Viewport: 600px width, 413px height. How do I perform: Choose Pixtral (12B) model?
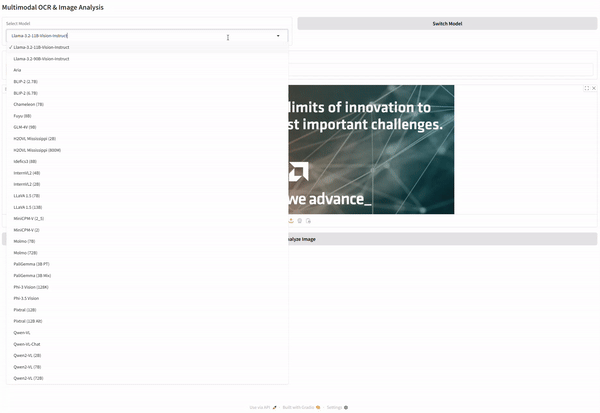click(x=25, y=310)
